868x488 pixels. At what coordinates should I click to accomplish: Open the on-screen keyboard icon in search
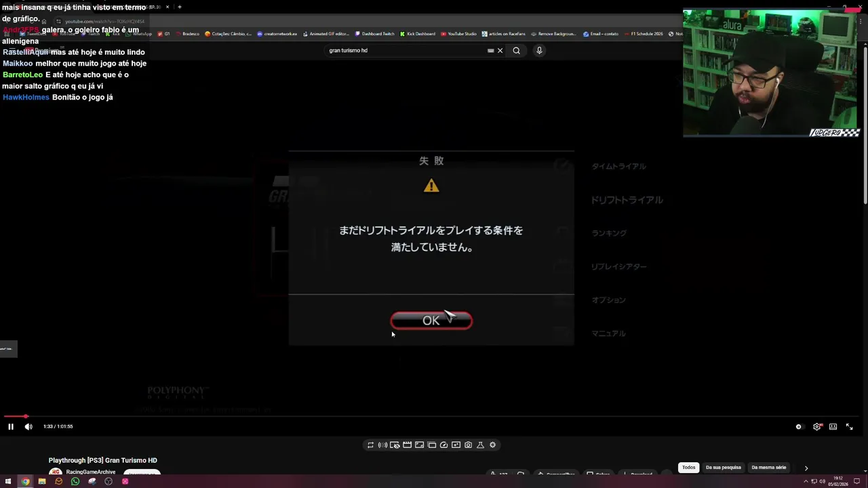pos(490,50)
